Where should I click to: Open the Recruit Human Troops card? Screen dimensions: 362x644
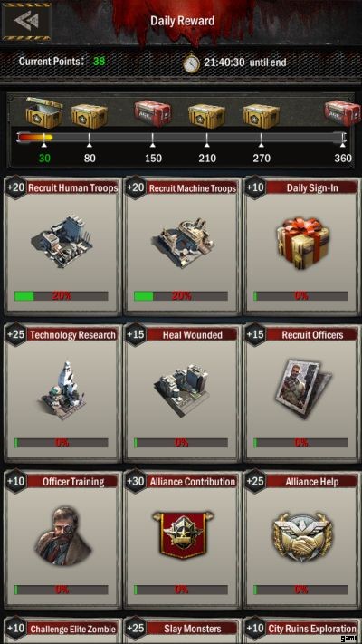coord(62,246)
